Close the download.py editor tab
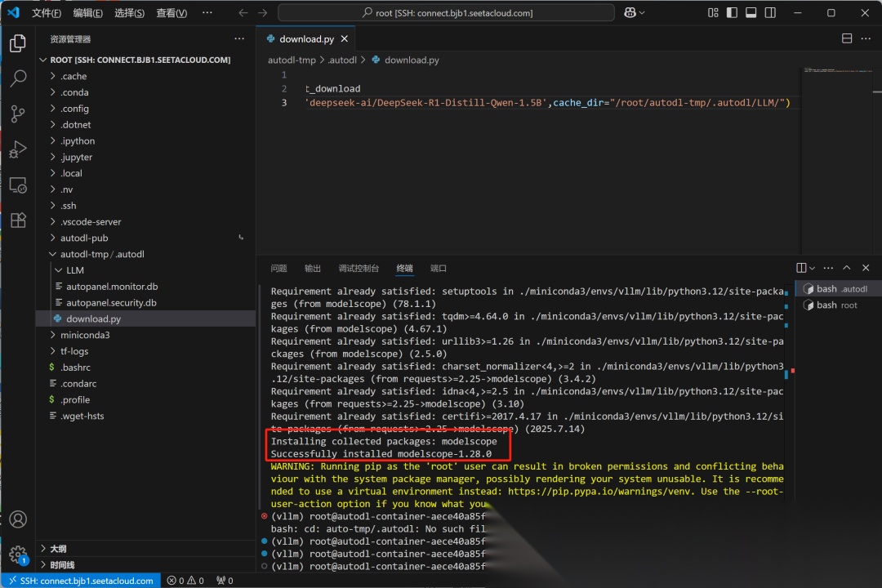The image size is (882, 588). pos(345,39)
